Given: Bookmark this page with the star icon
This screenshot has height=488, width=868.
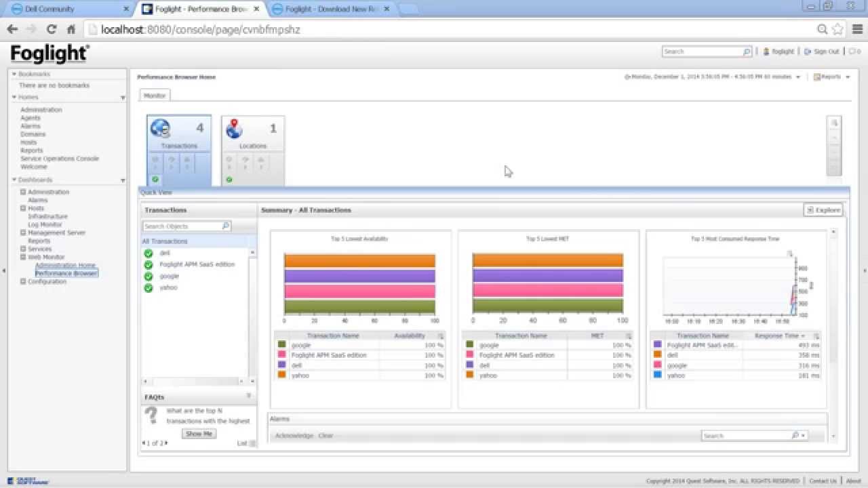Looking at the screenshot, I should tap(837, 29).
